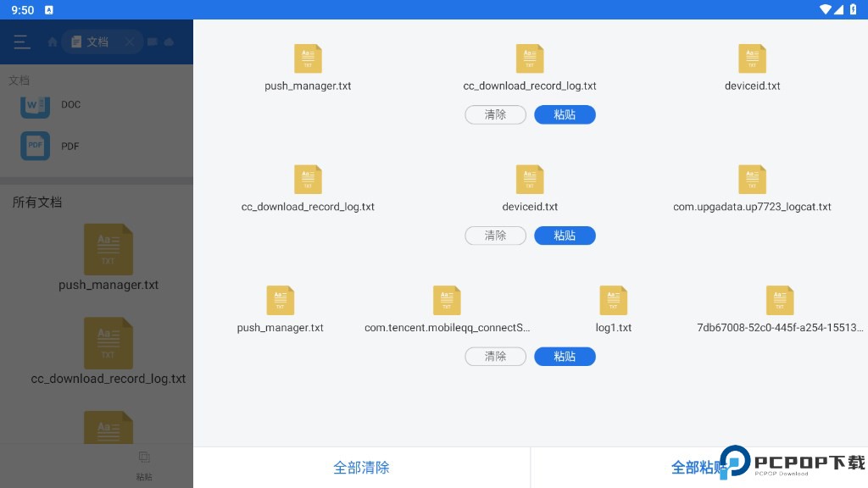This screenshot has height=488, width=868.
Task: Click the blue 粘贴 button in middle row
Action: point(565,236)
